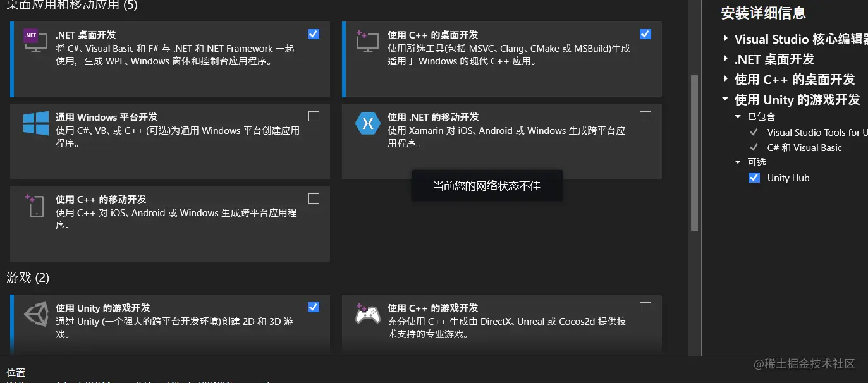Select C# 和 Visual Basic component item
The height and width of the screenshot is (383, 868).
pos(804,147)
